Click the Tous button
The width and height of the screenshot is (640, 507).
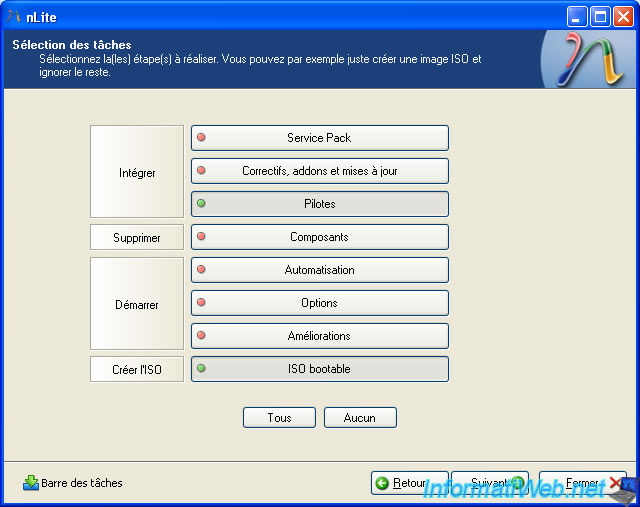point(279,418)
